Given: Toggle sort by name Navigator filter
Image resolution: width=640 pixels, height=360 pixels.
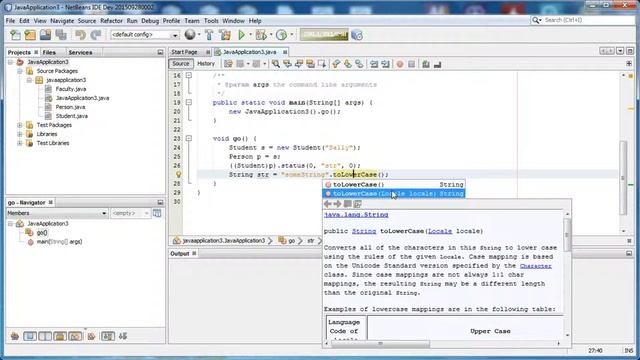Looking at the screenshot, I should [x=108, y=336].
